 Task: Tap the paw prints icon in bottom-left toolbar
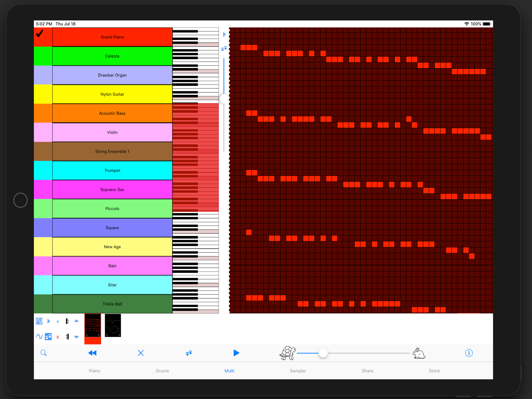(48, 337)
